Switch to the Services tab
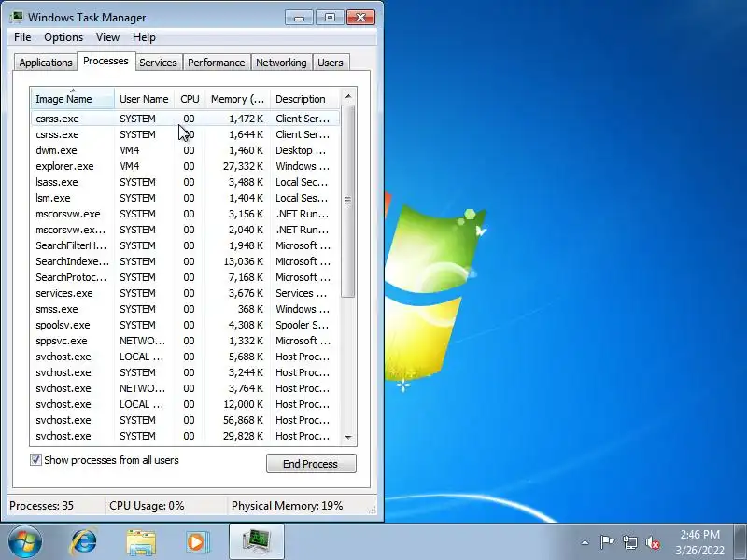The image size is (747, 560). pyautogui.click(x=158, y=63)
